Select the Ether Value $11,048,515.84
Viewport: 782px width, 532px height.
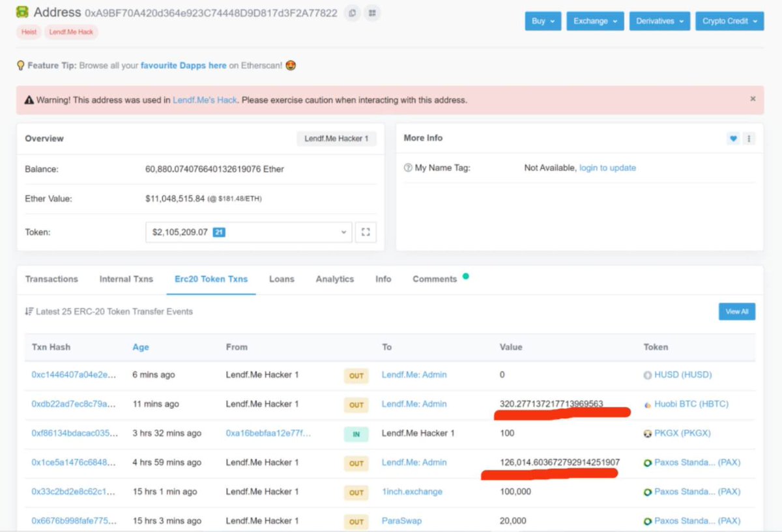click(x=175, y=198)
